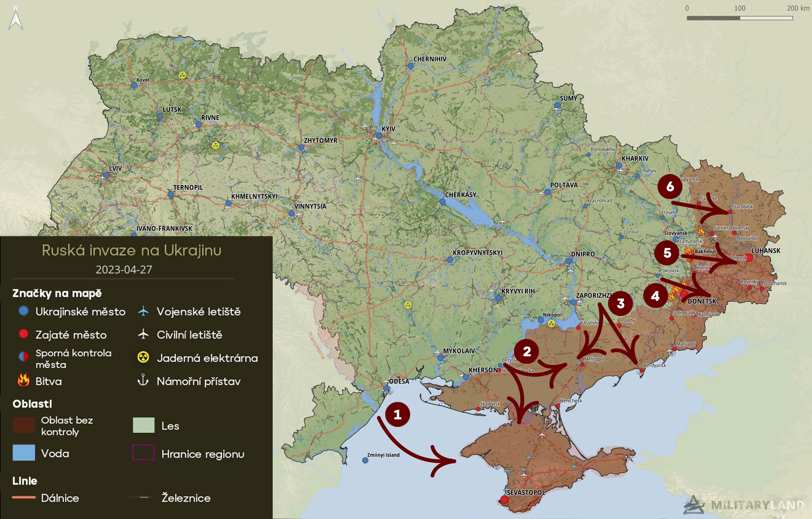Click the anchor icon at Berdyansk
The width and height of the screenshot is (812, 519).
(x=640, y=372)
